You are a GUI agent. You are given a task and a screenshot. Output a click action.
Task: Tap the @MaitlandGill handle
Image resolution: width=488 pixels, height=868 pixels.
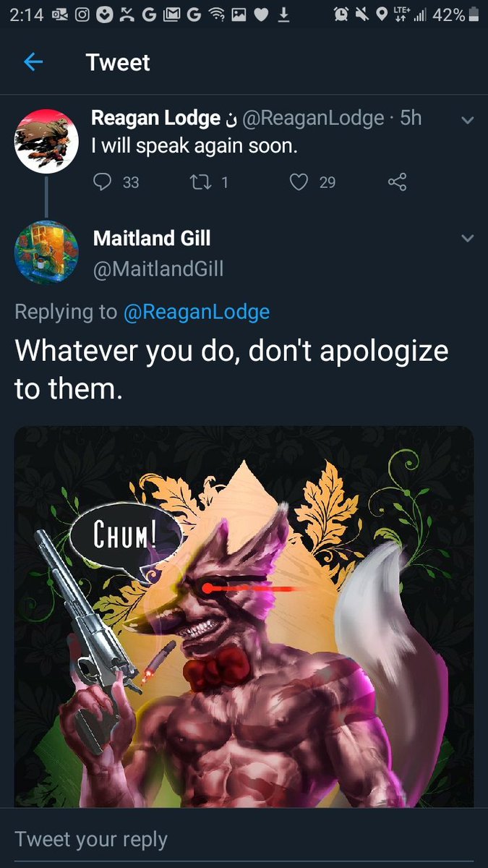[x=158, y=269]
